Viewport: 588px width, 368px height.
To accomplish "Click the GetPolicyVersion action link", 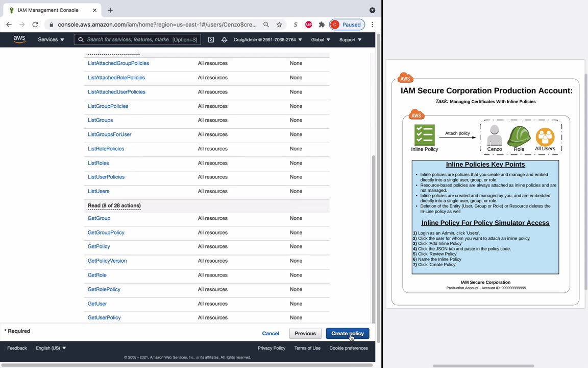I will 107,261.
